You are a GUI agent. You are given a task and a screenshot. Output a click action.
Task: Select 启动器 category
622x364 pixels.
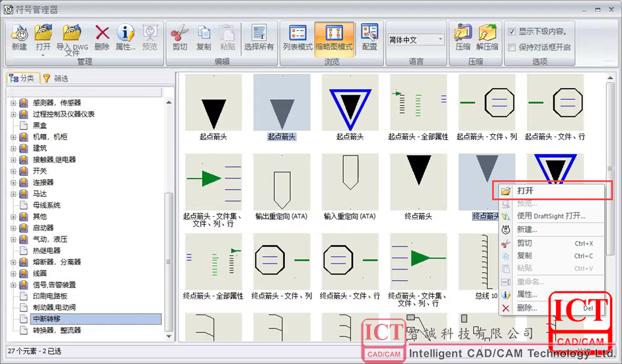point(43,228)
